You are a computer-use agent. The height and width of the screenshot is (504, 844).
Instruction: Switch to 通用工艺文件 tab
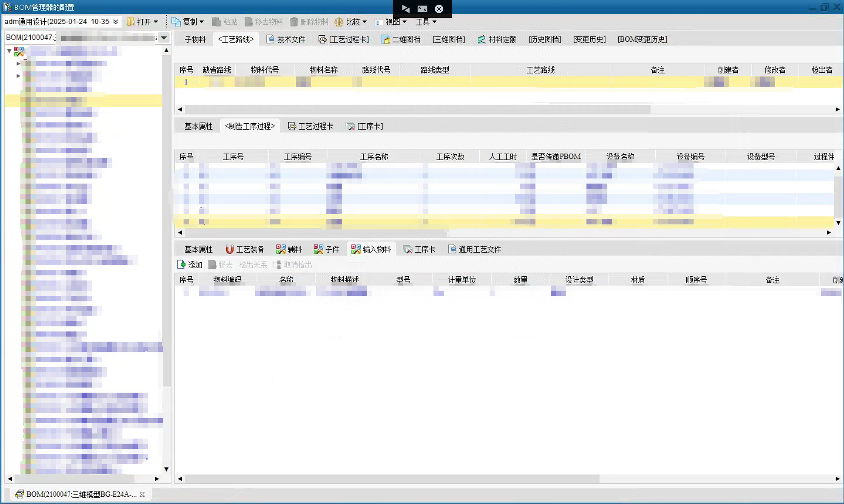[475, 249]
